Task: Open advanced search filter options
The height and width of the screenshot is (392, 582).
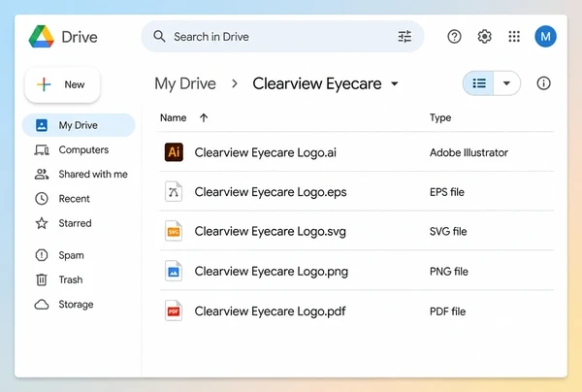Action: click(404, 36)
